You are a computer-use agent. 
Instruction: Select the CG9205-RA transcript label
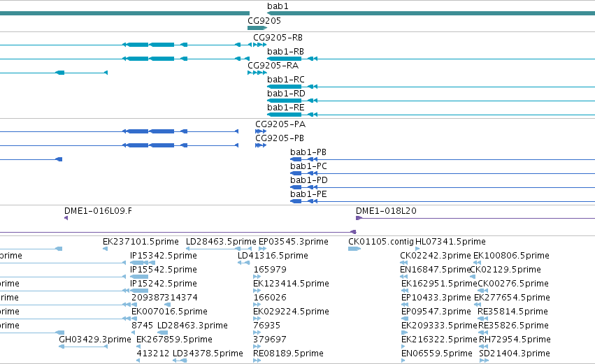point(273,66)
